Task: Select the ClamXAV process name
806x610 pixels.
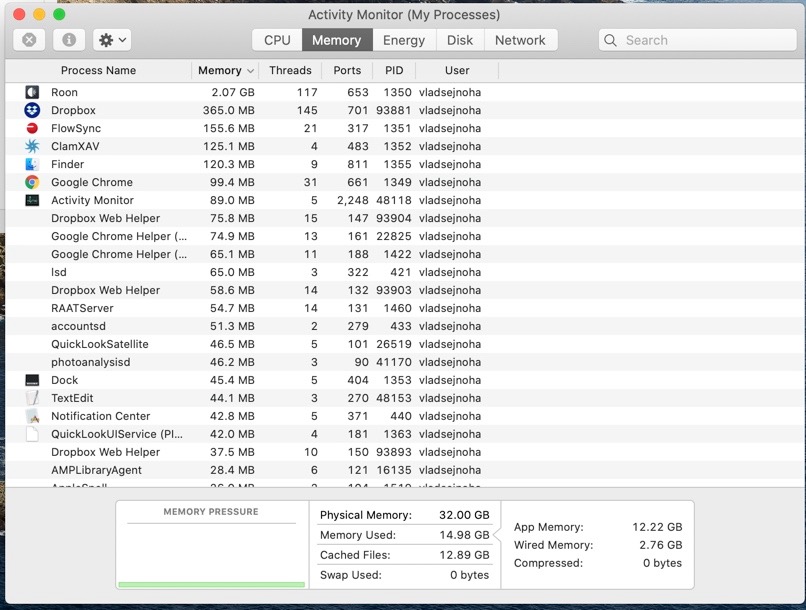Action: coord(75,146)
